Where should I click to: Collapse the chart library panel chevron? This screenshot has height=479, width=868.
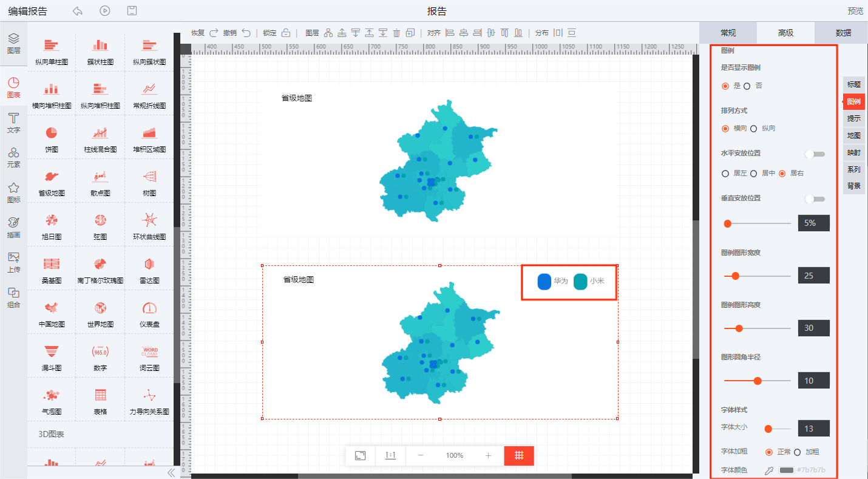[171, 472]
